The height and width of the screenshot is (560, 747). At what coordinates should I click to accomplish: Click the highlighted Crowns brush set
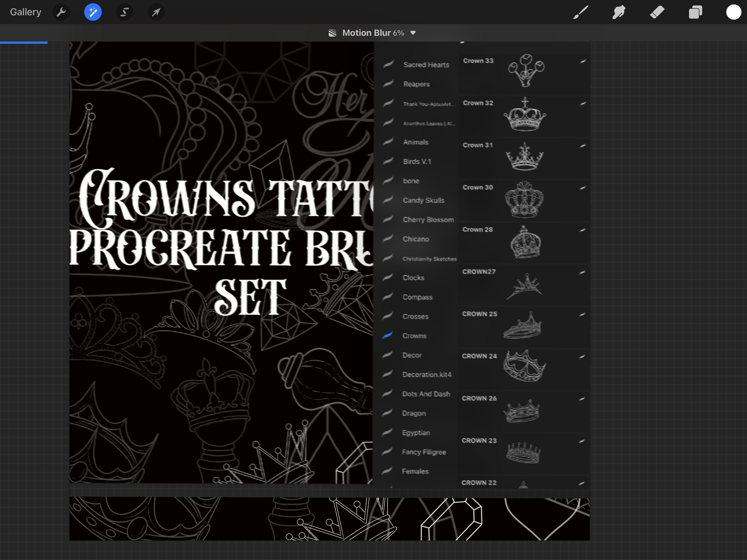pyautogui.click(x=414, y=336)
